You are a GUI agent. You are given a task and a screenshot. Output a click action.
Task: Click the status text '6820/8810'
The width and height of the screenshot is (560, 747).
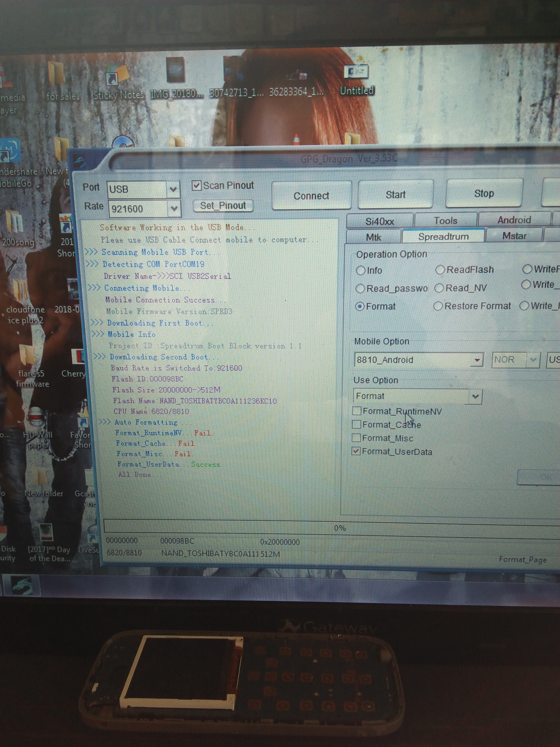(x=124, y=552)
